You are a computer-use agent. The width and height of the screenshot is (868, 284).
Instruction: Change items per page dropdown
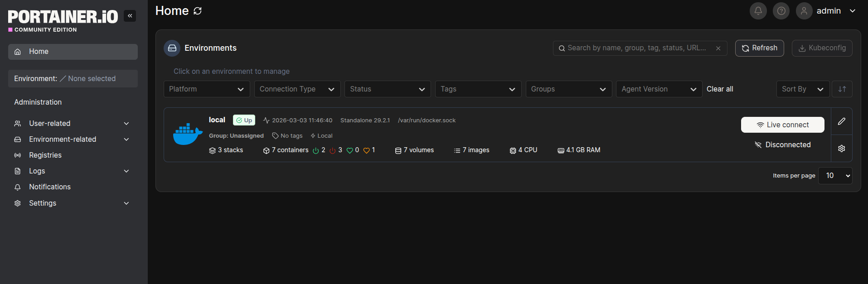[835, 176]
